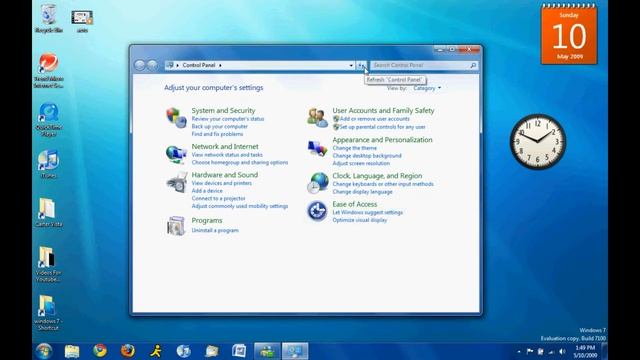Click Connect to a projector link
The image size is (640, 360).
point(218,198)
